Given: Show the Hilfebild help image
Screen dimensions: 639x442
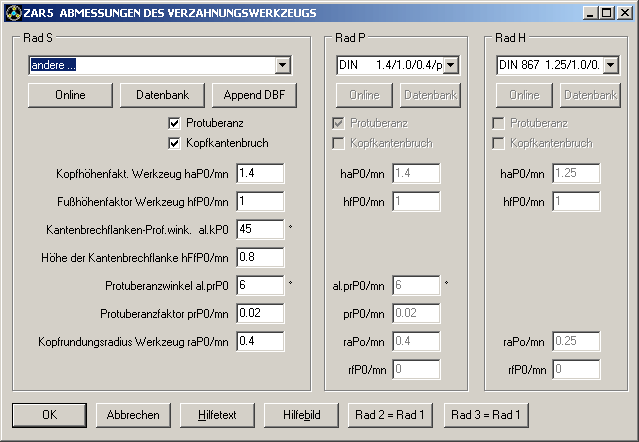Looking at the screenshot, I should click(301, 414).
